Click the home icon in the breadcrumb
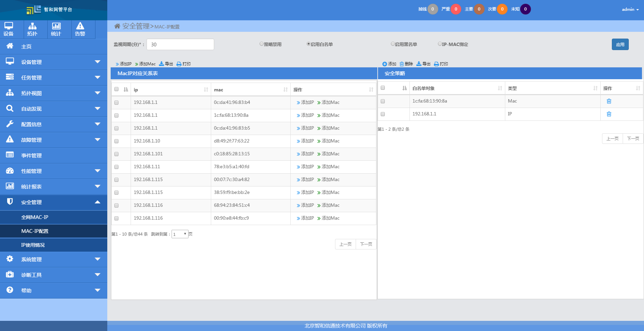644x331 pixels. [117, 26]
